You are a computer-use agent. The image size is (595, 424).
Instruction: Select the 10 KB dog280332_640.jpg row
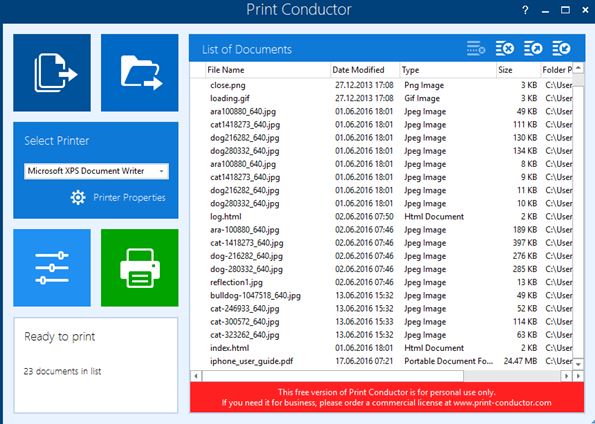381,203
